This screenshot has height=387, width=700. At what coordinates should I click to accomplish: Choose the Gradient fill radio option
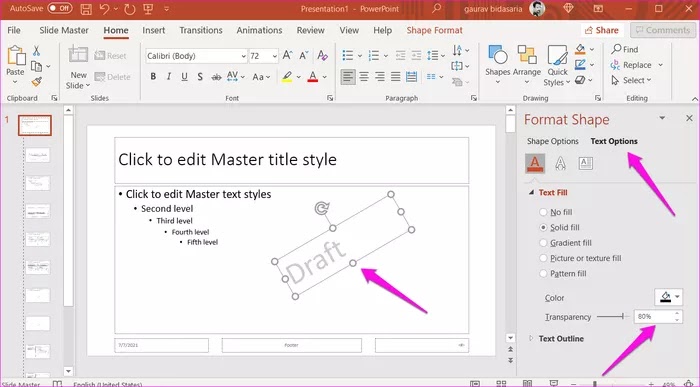pos(543,243)
